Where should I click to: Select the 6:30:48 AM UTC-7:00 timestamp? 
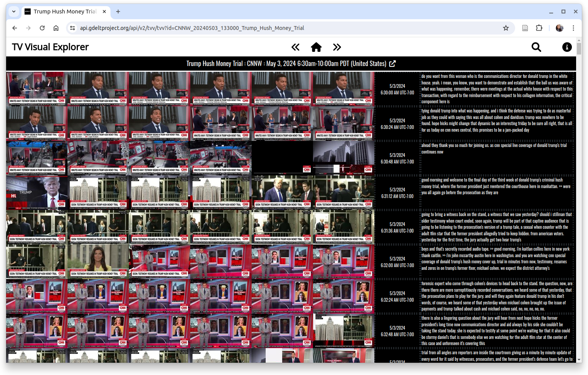click(397, 159)
